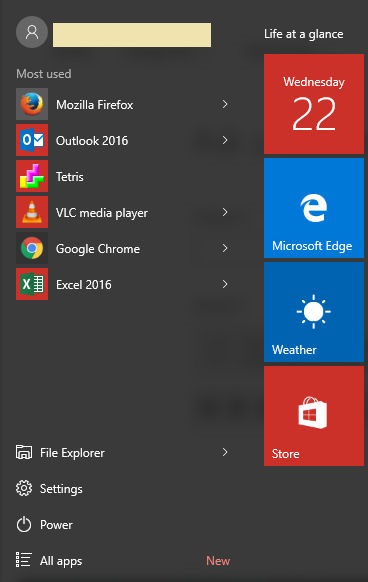Open the Weather sun tile
This screenshot has height=582, width=368.
tap(314, 312)
